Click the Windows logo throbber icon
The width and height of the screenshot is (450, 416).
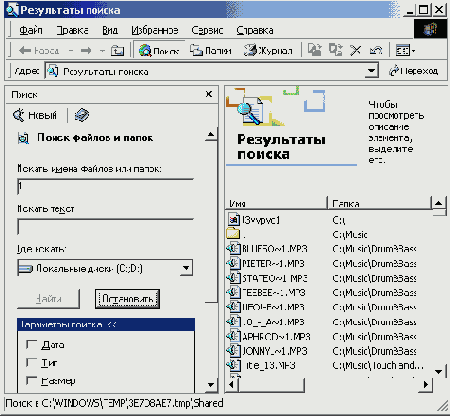coord(430,29)
